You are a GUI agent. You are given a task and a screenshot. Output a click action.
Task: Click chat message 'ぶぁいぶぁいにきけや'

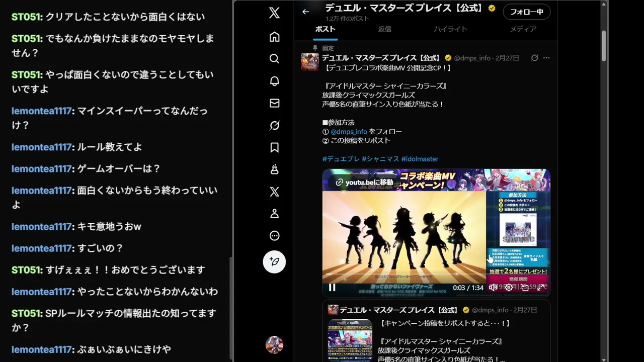[124, 349]
